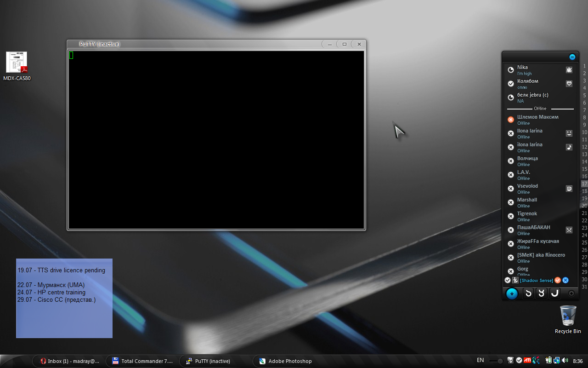This screenshot has height=368, width=588.
Task: Select the [SMeK] aka Rinocero contact
Action: [x=541, y=255]
